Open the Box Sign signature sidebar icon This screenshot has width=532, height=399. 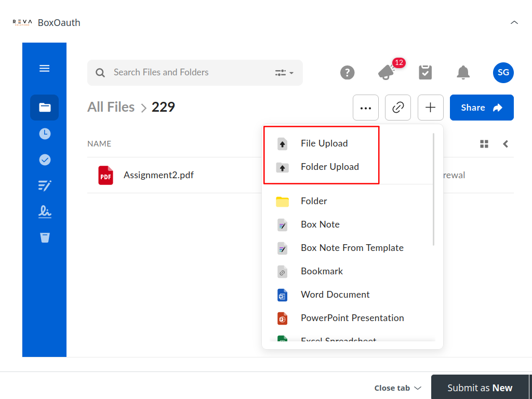(44, 211)
